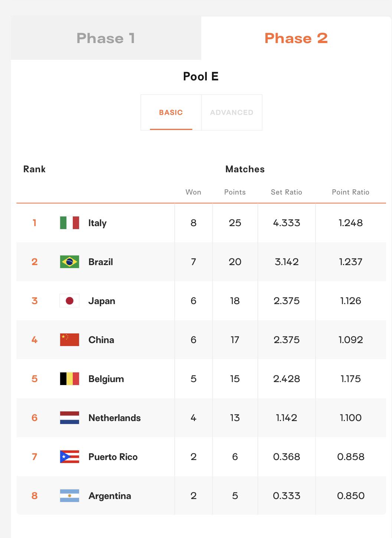Switch to the Advanced standings view

[x=232, y=113]
